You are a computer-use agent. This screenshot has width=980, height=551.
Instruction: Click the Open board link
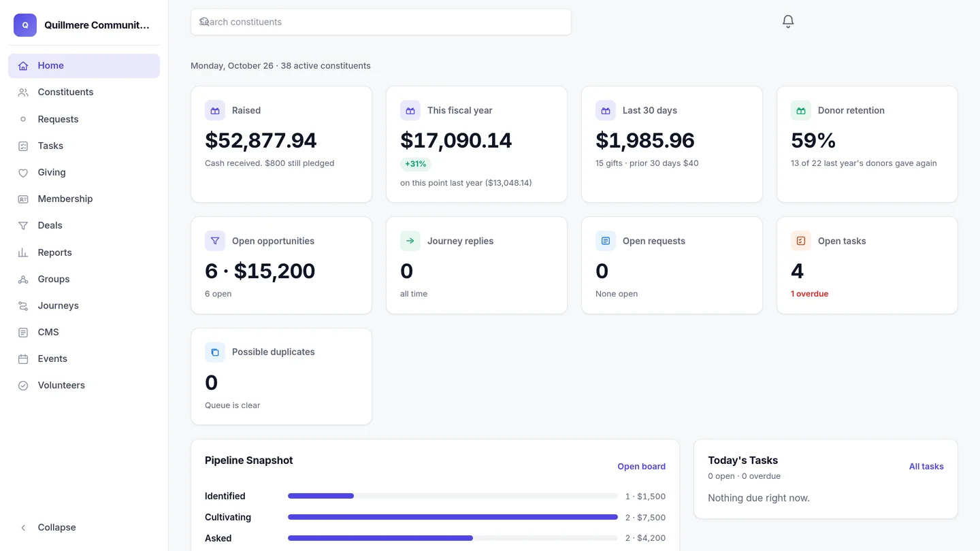coord(641,467)
